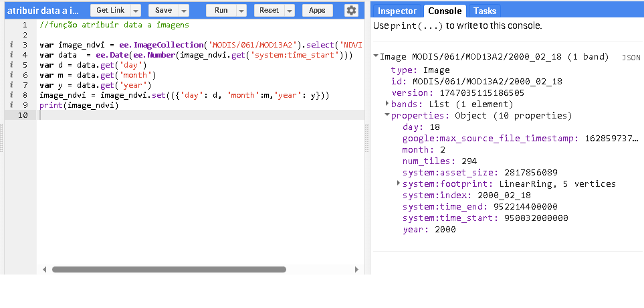Open the Reset dropdown arrow
The width and height of the screenshot is (644, 308).
tap(290, 11)
